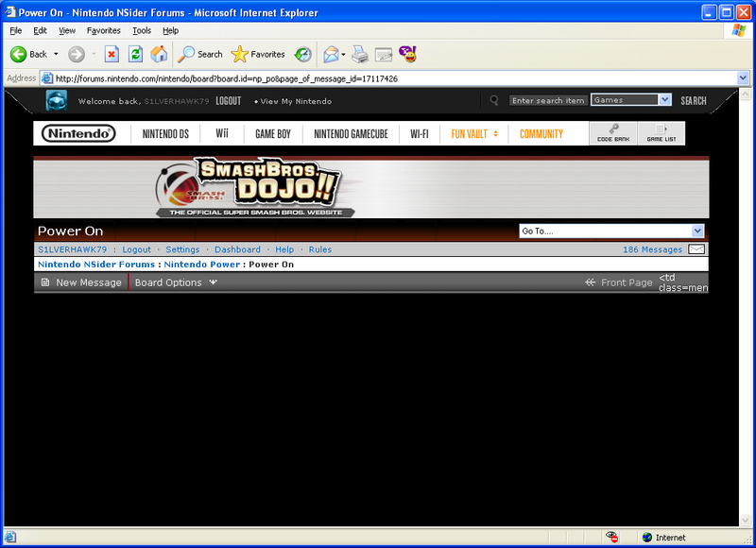756x548 pixels.
Task: Refresh the page using the green arrows icon
Action: point(135,55)
